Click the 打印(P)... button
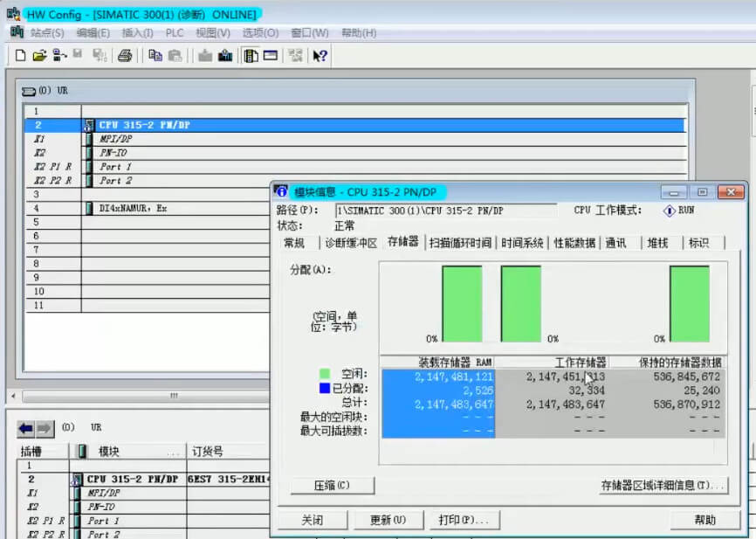 click(x=464, y=520)
